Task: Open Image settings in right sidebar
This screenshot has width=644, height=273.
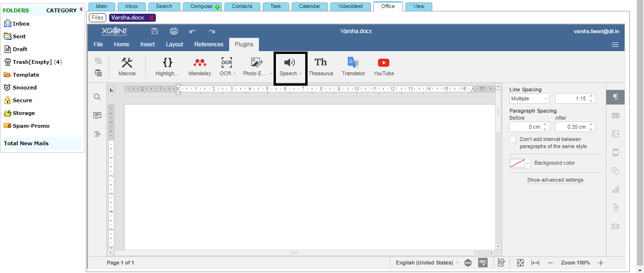Action: click(x=615, y=134)
